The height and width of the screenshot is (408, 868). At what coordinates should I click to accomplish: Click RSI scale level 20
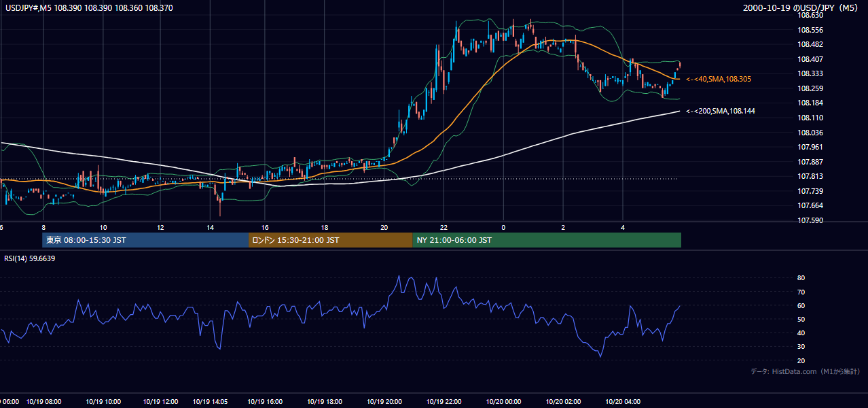pos(801,360)
